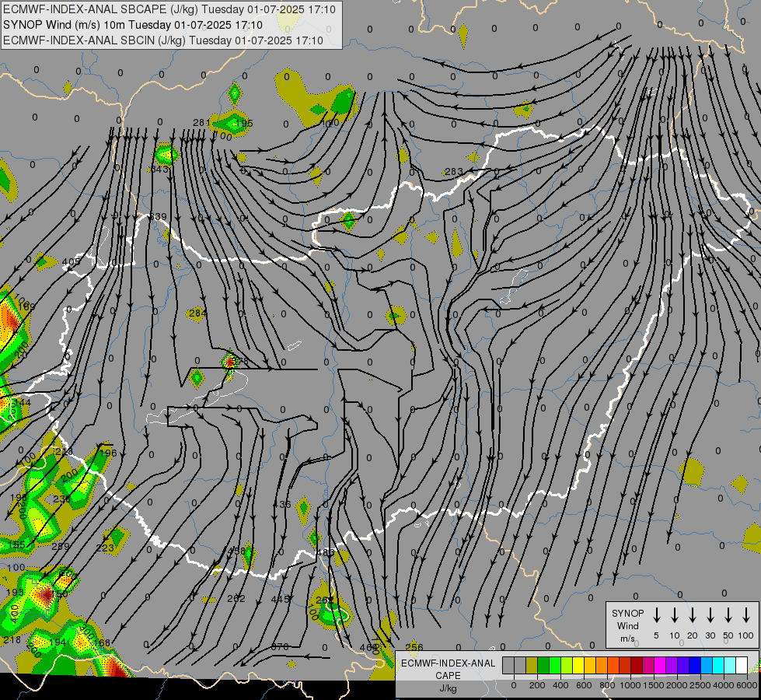The image size is (761, 700).
Task: Click the wind arrow above 20 m/s
Action: [693, 615]
